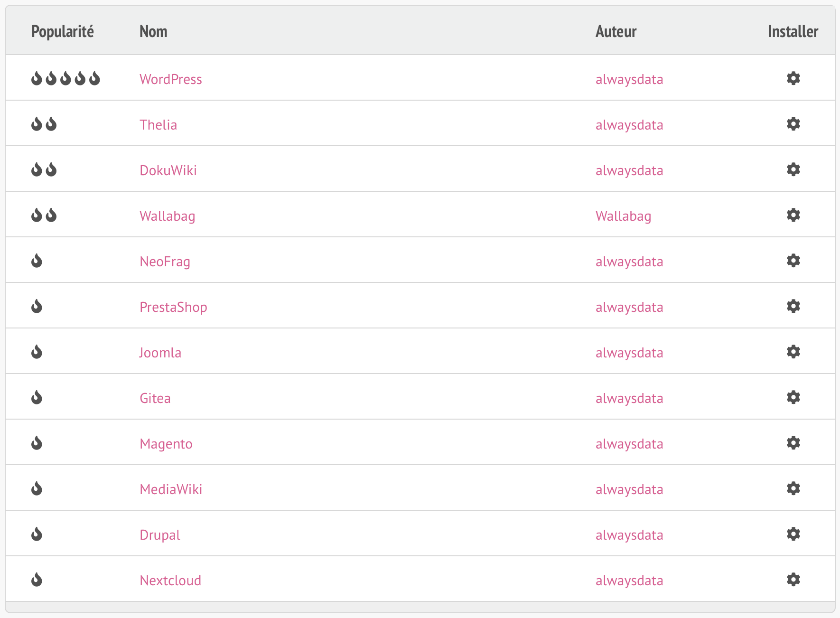The height and width of the screenshot is (618, 840).
Task: Click alwaysdata author link in Magento row
Action: pos(629,444)
